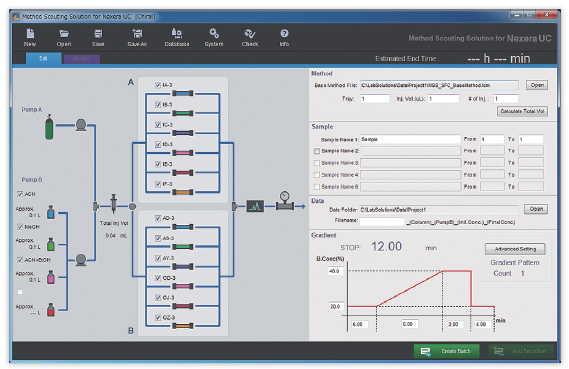
Task: Switch to the Monitor tab
Action: pyautogui.click(x=82, y=58)
